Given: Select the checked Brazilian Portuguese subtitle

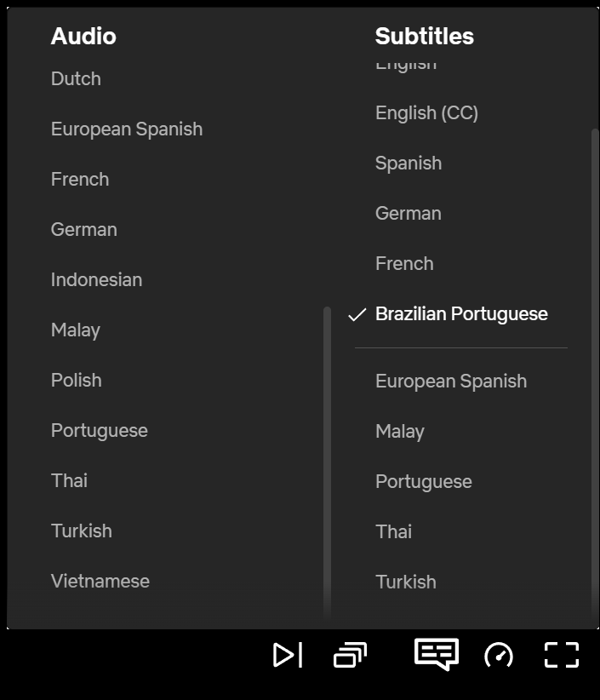Looking at the screenshot, I should click(x=461, y=314).
